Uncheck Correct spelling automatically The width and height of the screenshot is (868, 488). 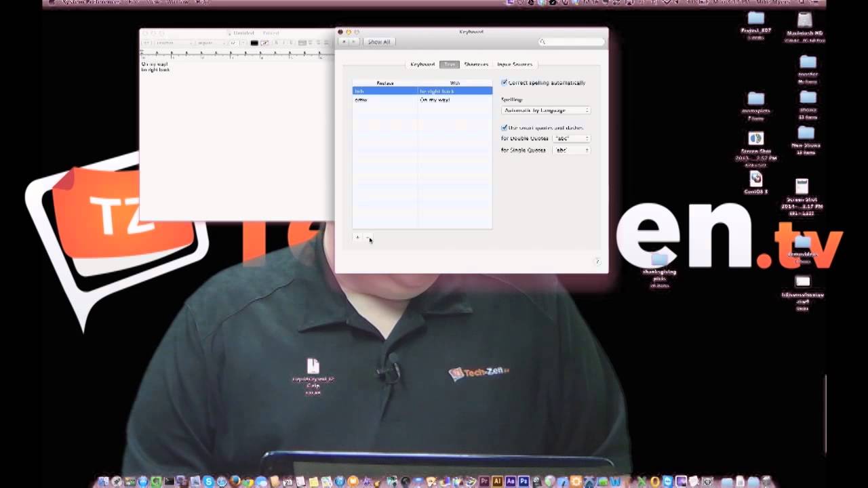(x=505, y=83)
